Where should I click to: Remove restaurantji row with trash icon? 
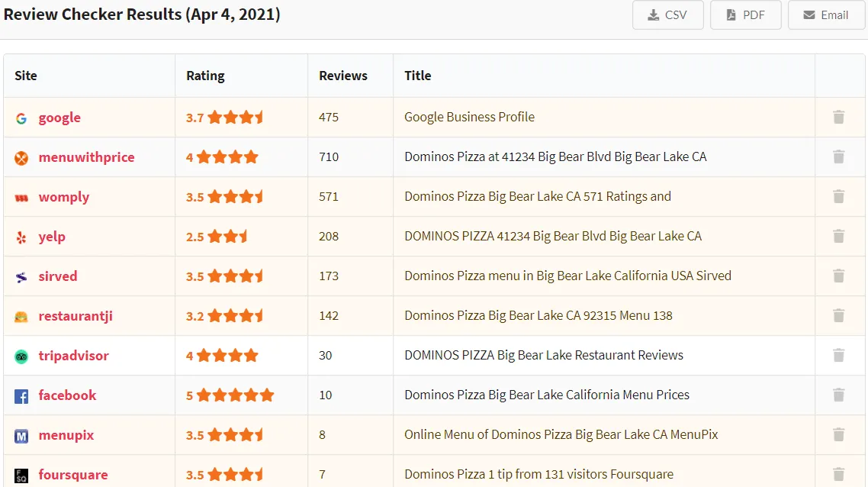pyautogui.click(x=838, y=315)
